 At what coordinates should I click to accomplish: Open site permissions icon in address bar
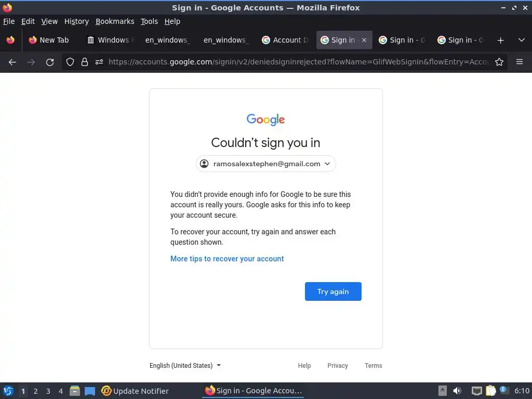coord(99,62)
